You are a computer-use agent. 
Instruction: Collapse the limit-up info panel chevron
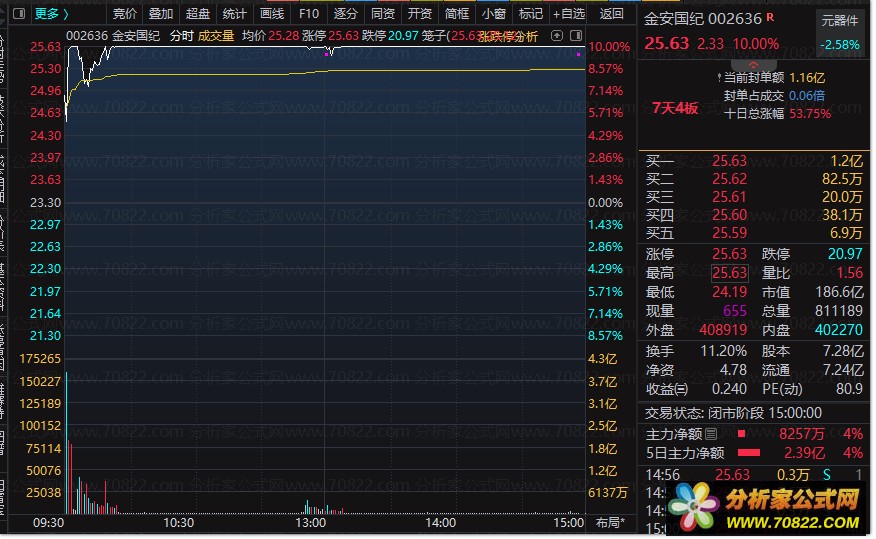point(753,65)
